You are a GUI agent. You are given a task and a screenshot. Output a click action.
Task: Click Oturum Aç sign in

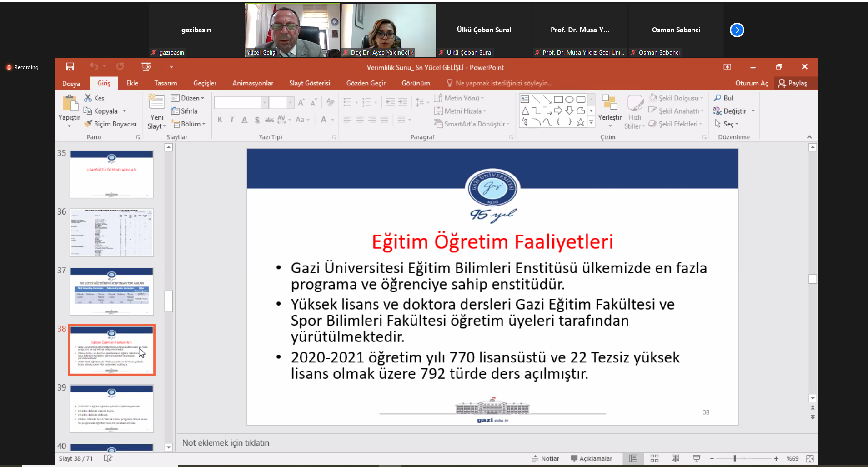[752, 83]
